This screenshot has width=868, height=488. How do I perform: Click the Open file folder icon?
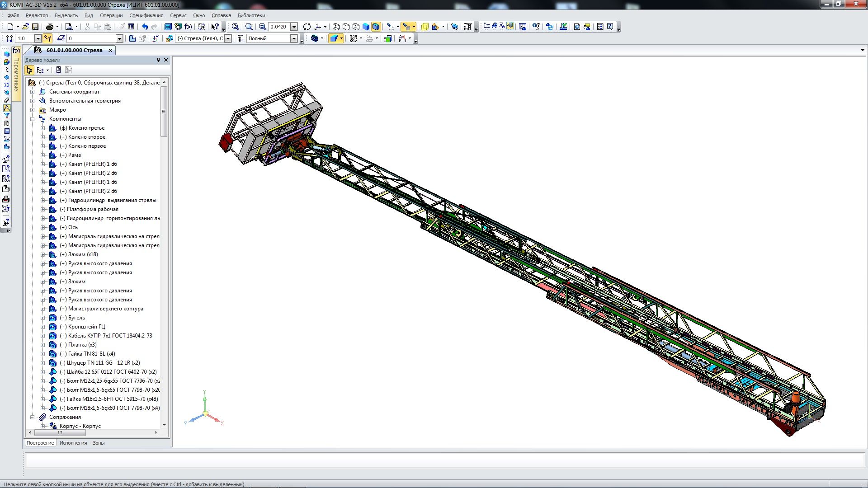tap(25, 27)
